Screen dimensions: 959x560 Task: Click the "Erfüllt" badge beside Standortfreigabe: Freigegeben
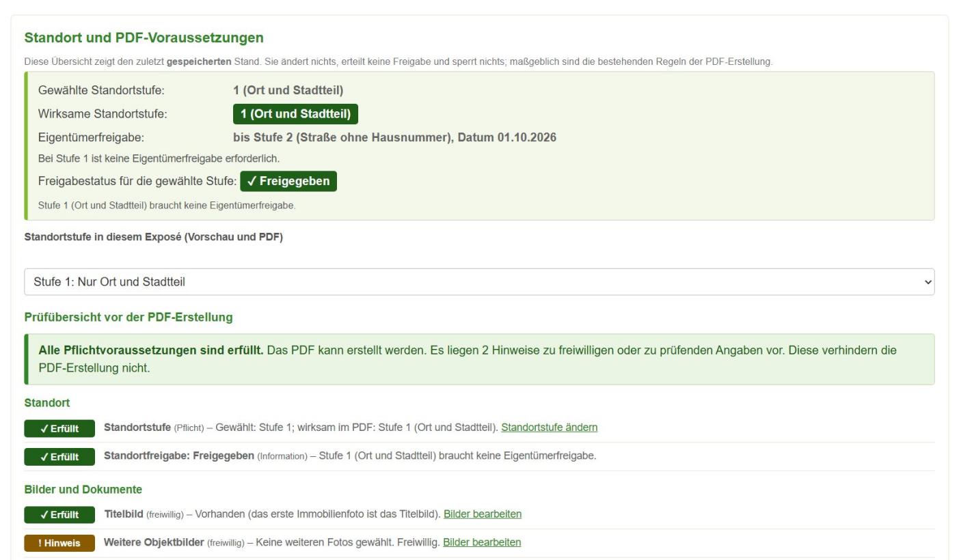click(x=59, y=457)
